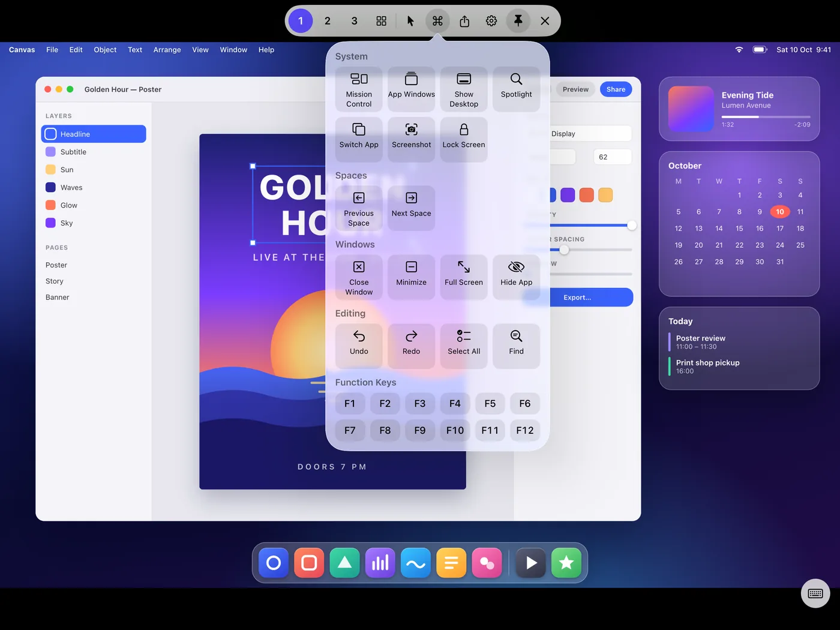Show App Windows
Image resolution: width=840 pixels, height=630 pixels.
(x=412, y=89)
